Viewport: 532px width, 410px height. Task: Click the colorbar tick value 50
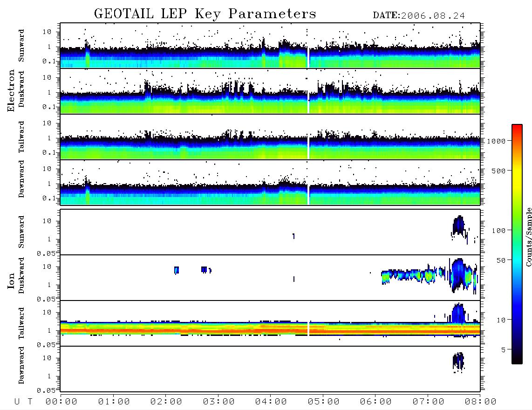click(x=501, y=260)
